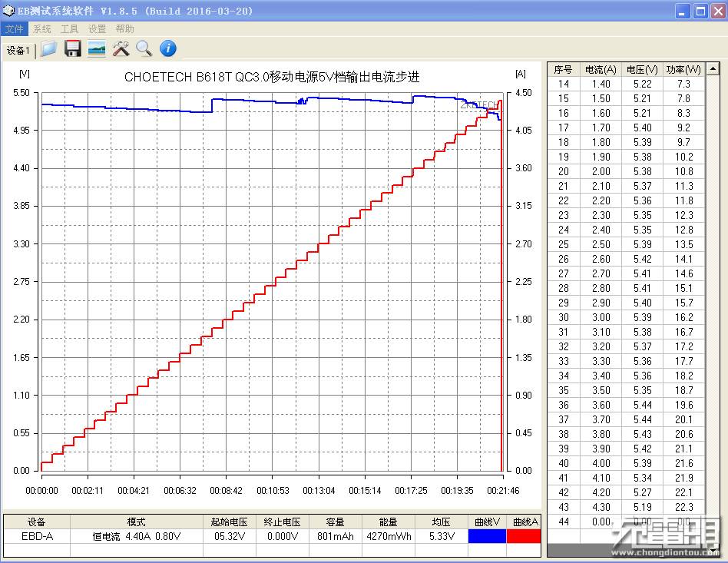This screenshot has height=563, width=728.
Task: Select row 43 with 22.3 power
Action: [x=626, y=507]
